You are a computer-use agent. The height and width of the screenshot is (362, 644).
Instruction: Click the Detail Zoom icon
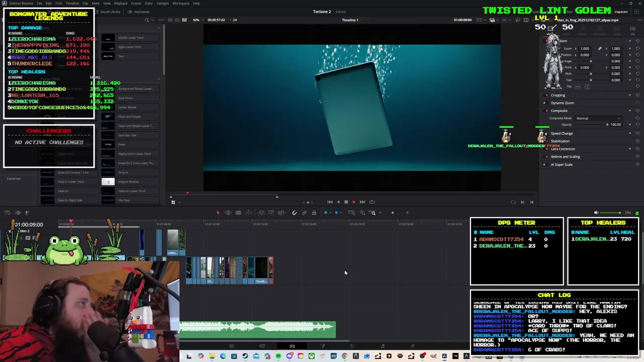362,213
